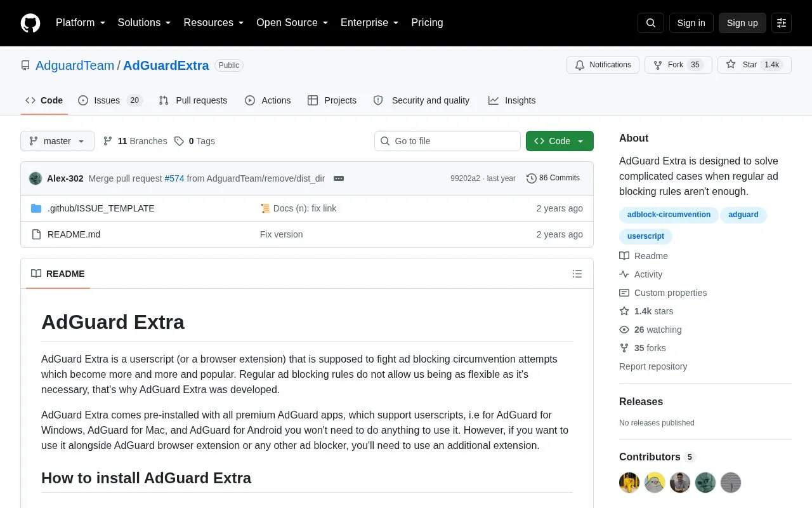
Task: Open the GitHub homepage logo
Action: pyautogui.click(x=30, y=23)
